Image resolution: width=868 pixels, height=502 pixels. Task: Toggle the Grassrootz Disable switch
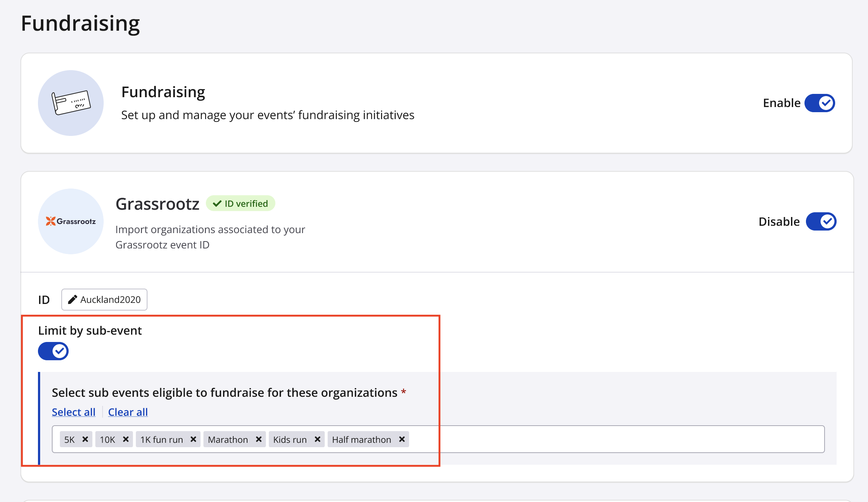coord(821,221)
